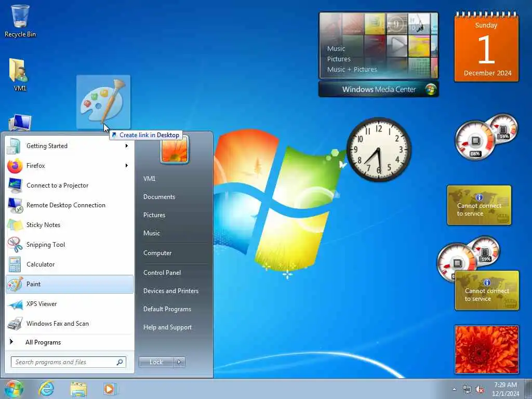Screen dimensions: 532x399
Task: Open Internet Explorer from taskbar
Action: [x=46, y=389]
